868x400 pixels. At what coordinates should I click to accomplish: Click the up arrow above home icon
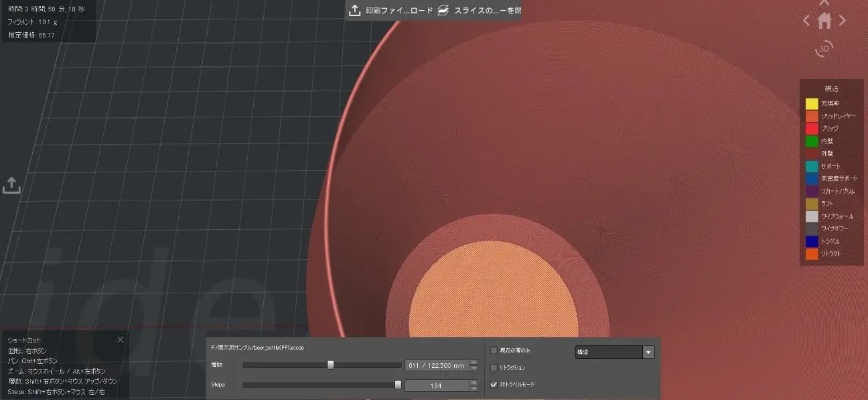click(x=824, y=3)
